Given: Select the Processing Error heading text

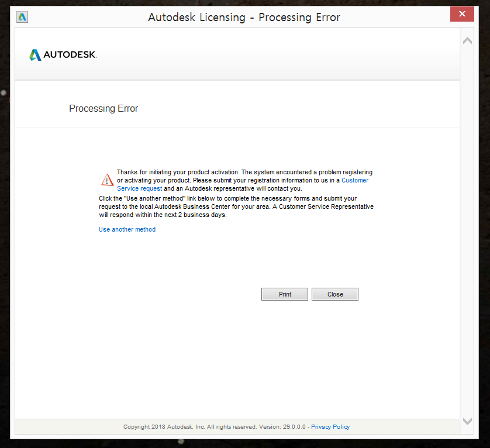Looking at the screenshot, I should [103, 108].
